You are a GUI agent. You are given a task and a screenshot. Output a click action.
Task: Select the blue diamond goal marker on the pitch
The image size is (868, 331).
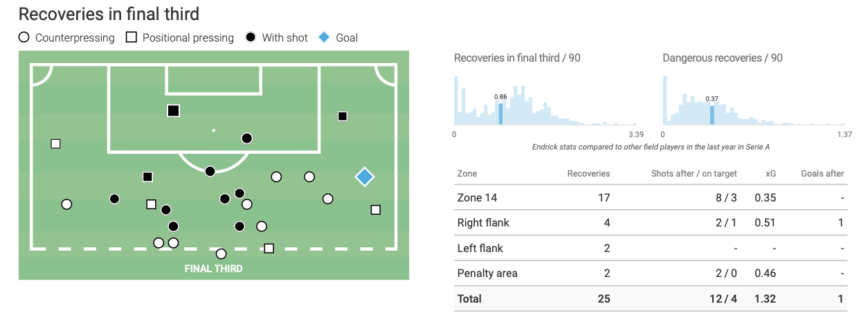pos(365,177)
